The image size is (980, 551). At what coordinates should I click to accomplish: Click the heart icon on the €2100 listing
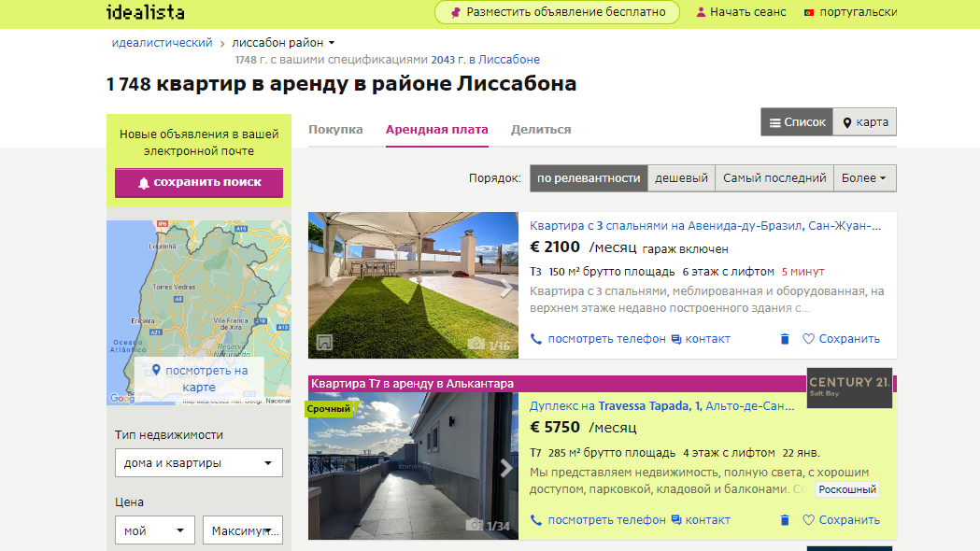809,339
